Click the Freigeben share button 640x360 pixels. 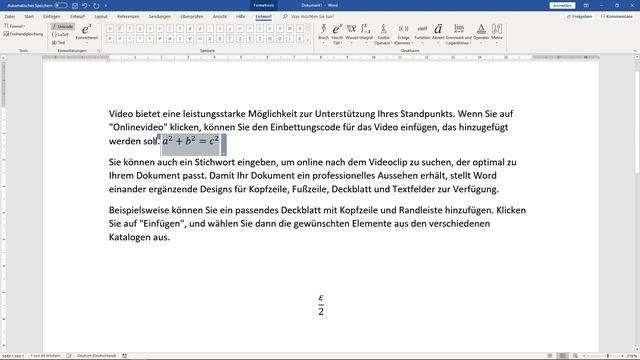coord(580,16)
